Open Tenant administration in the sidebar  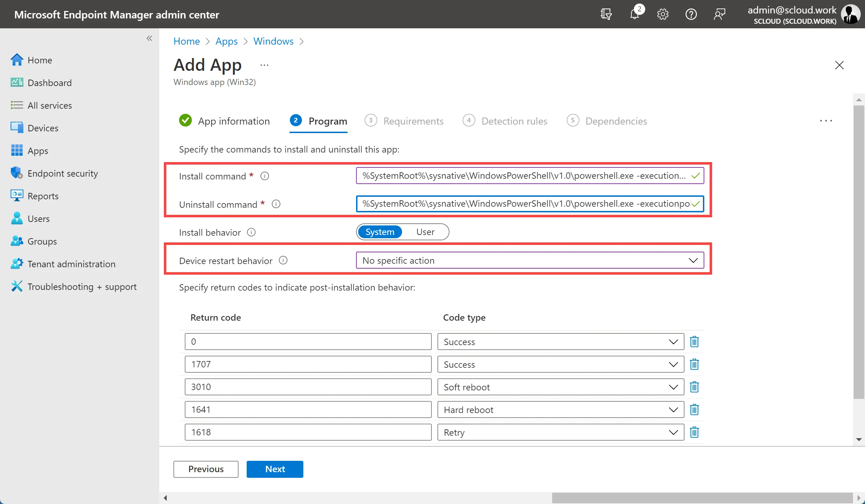coord(71,264)
